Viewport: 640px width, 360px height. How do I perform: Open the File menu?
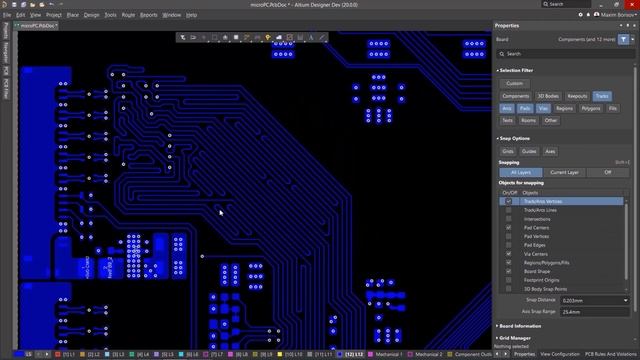[7, 15]
